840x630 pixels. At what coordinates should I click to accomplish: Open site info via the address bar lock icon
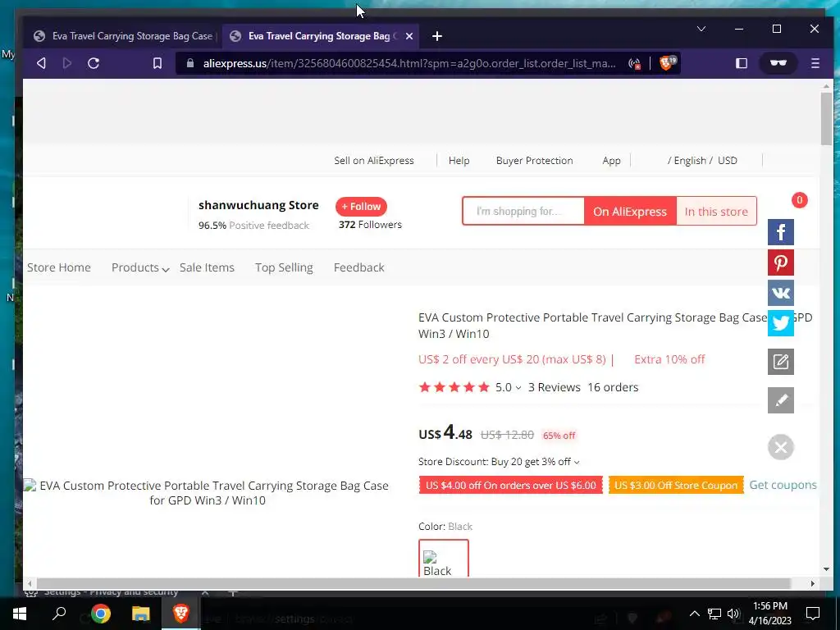pyautogui.click(x=190, y=63)
